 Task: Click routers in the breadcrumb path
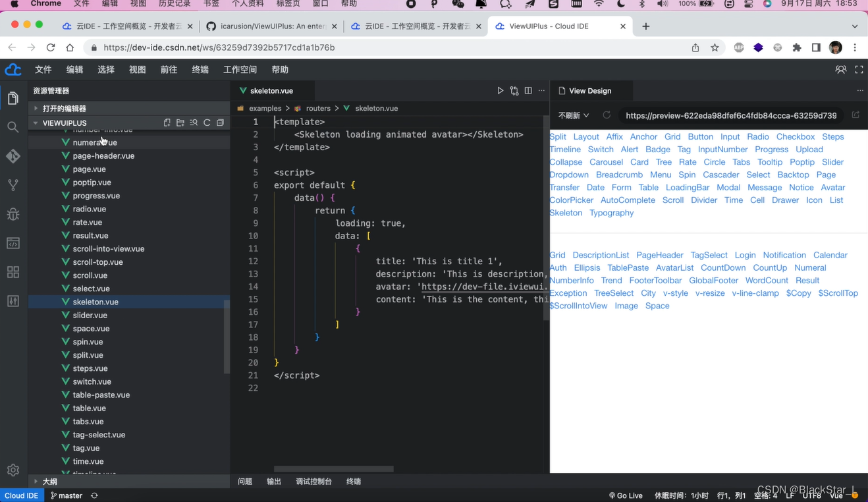click(318, 108)
